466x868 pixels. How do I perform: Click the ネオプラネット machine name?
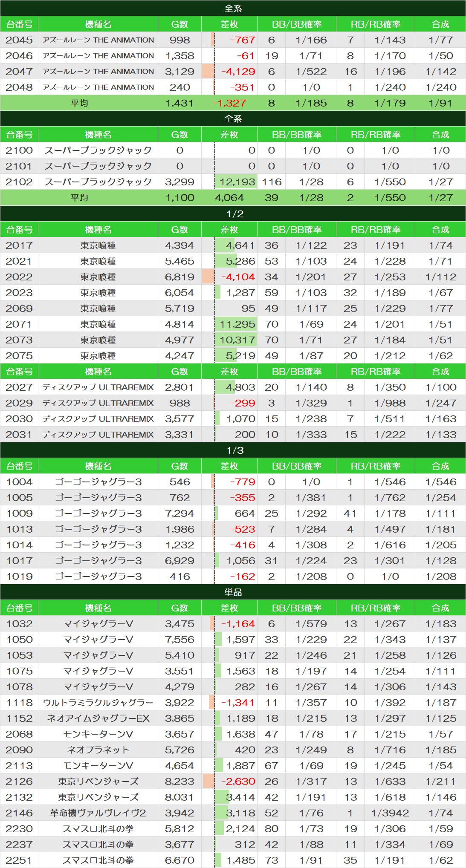[98, 750]
